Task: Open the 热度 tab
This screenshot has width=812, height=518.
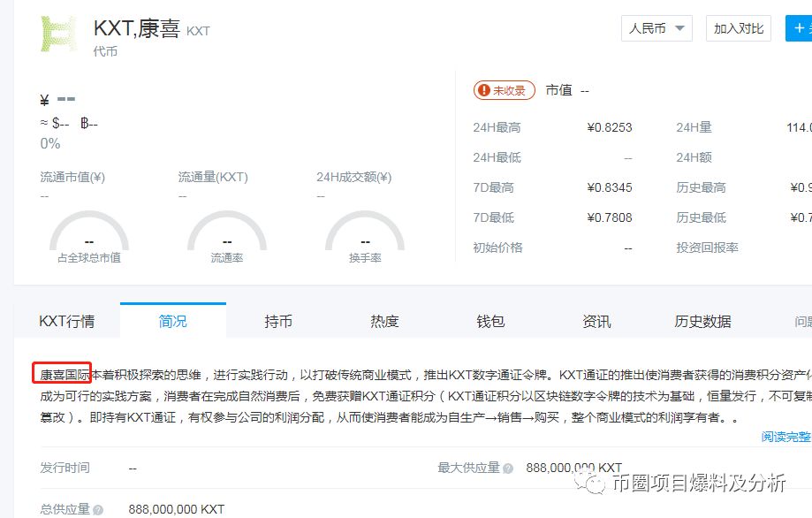Action: coord(384,321)
